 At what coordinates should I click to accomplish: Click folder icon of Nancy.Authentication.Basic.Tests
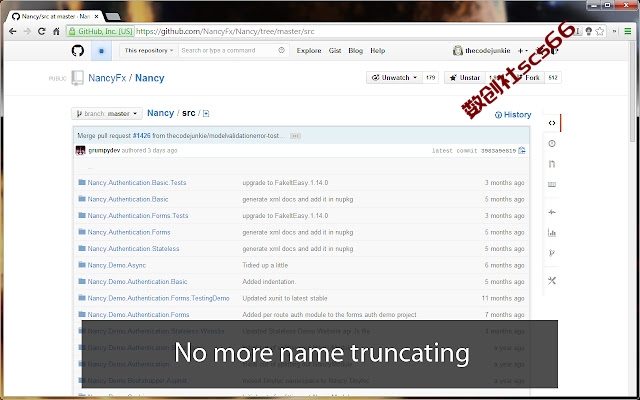click(82, 182)
